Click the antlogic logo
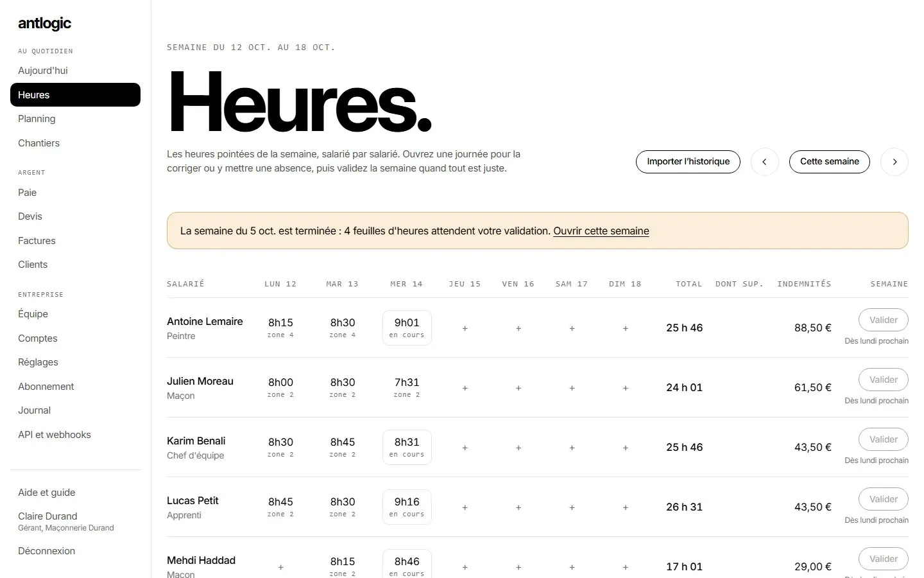 (x=44, y=24)
